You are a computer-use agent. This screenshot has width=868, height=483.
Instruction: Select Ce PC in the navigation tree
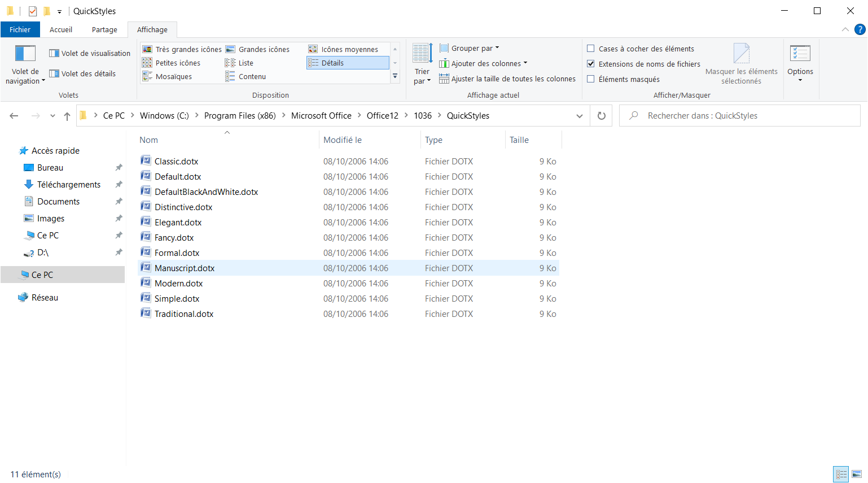coord(62,275)
